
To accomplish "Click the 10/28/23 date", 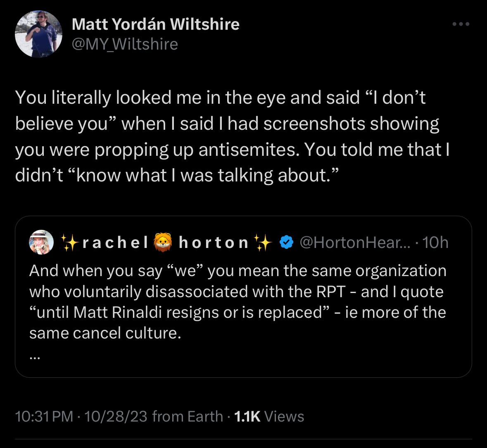I will [115, 416].
